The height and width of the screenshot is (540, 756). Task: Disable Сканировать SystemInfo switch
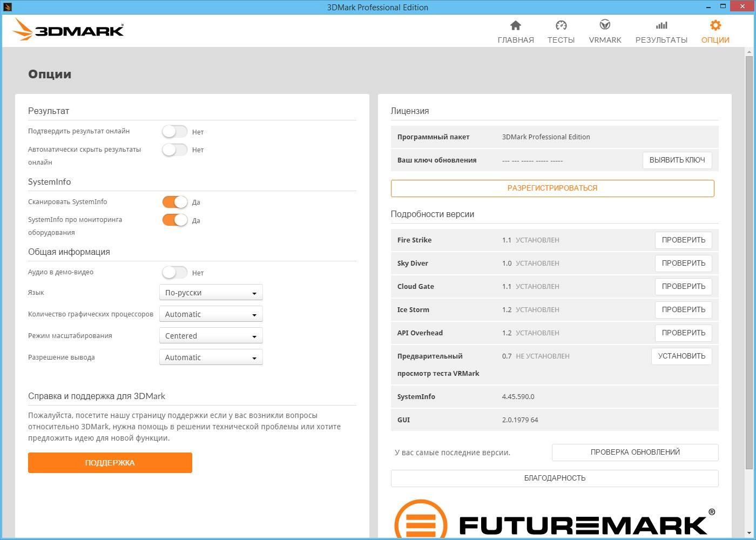tap(174, 202)
